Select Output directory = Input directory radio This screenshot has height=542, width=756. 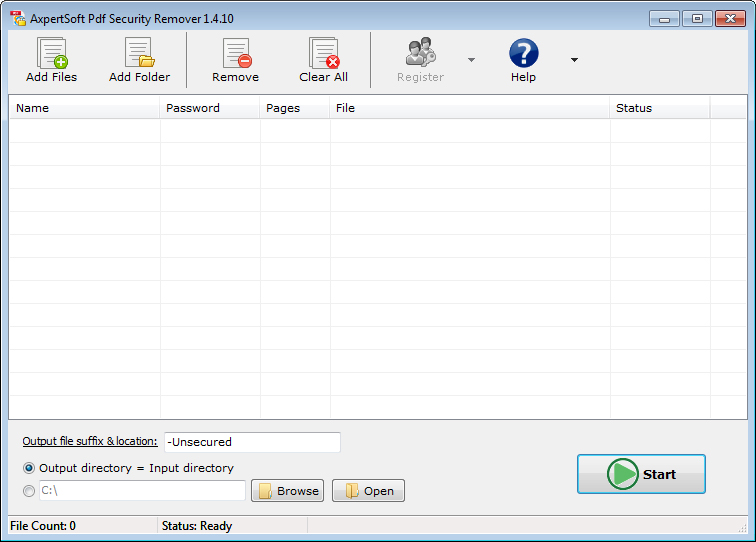[29, 468]
